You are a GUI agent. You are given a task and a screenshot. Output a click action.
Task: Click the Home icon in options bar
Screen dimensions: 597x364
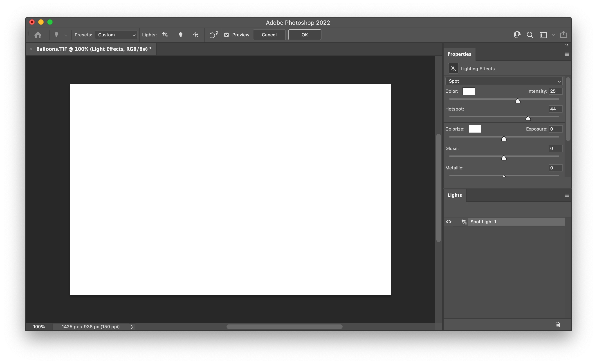point(38,35)
